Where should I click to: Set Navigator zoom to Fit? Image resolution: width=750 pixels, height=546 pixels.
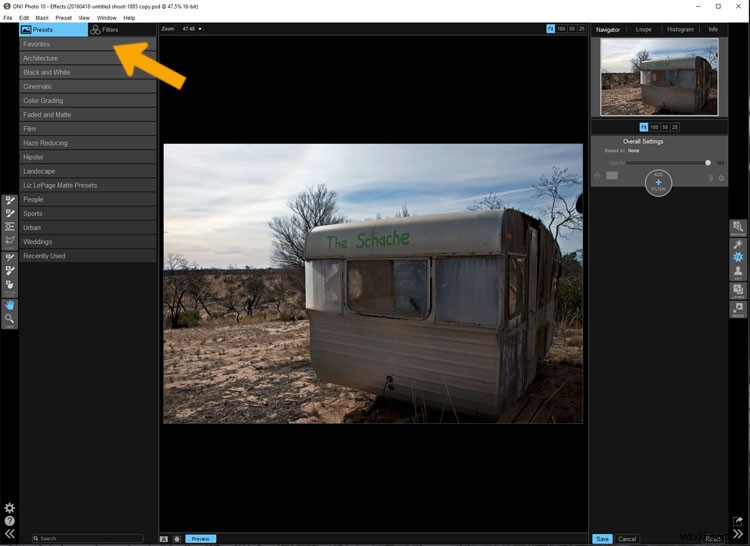tap(644, 127)
